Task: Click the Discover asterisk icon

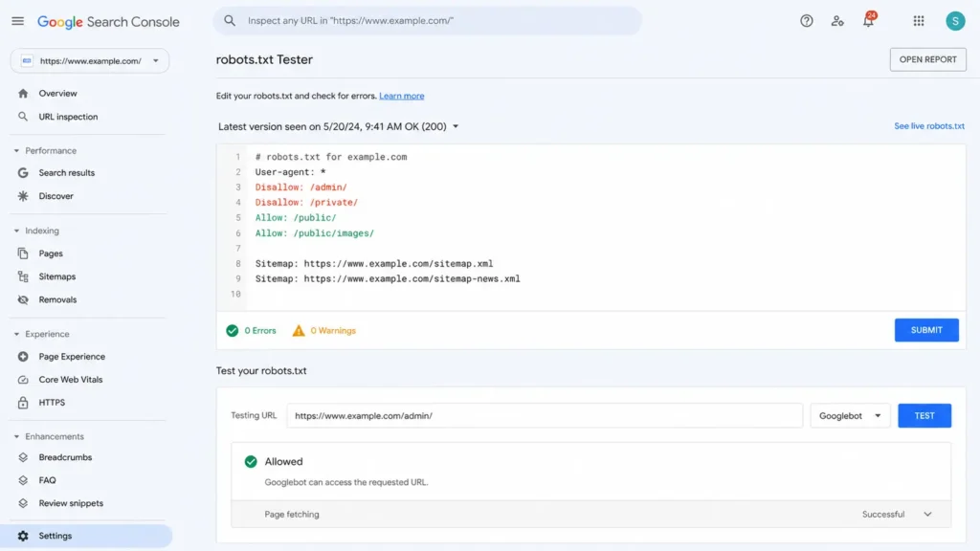Action: click(23, 196)
